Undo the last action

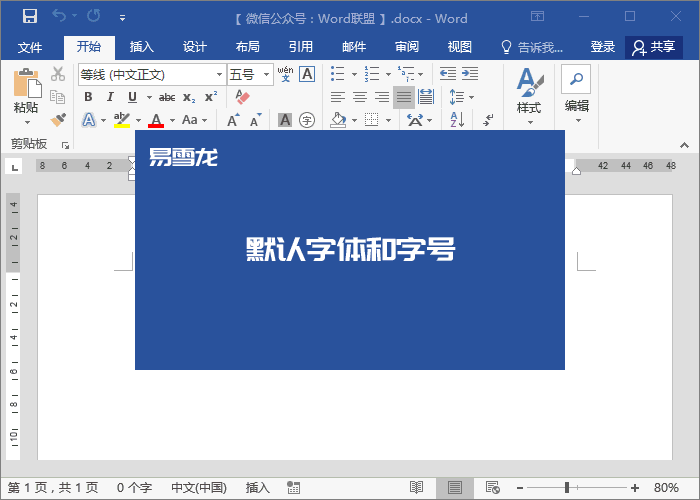59,16
